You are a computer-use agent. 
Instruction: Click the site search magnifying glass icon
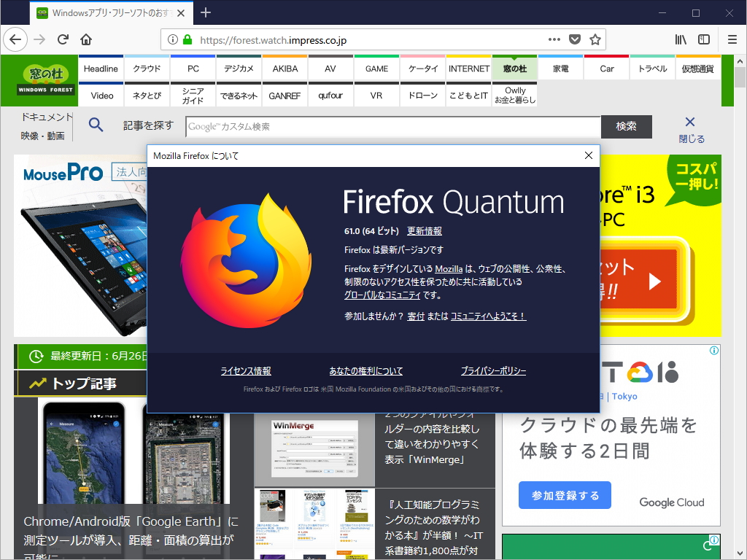(x=96, y=125)
